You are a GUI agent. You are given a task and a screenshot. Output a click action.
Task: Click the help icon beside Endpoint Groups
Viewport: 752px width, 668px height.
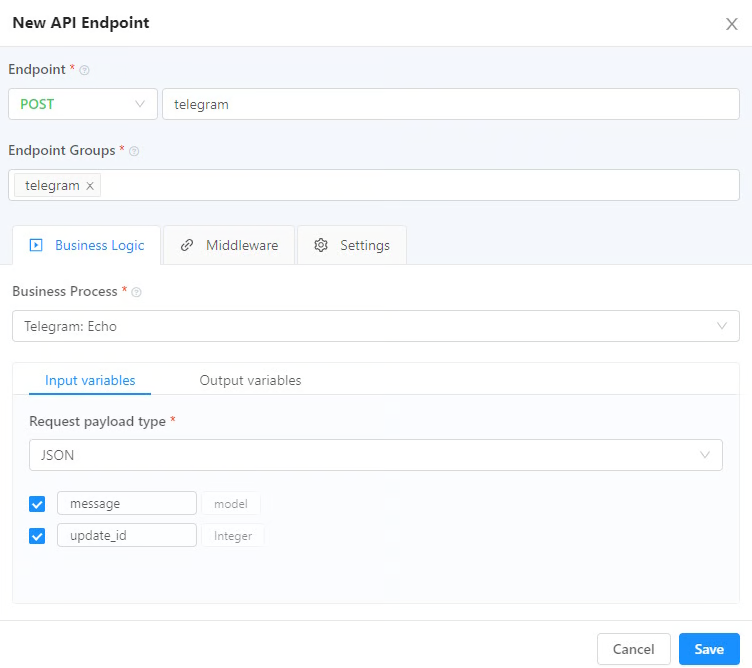click(134, 151)
